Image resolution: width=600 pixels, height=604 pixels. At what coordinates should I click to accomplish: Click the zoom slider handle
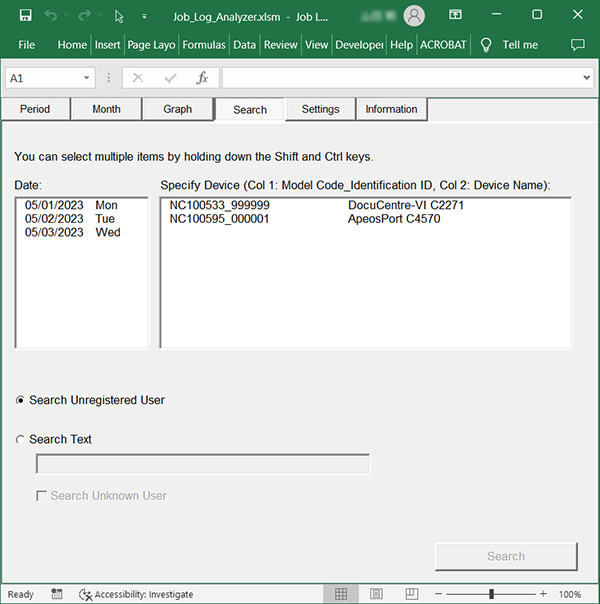491,594
